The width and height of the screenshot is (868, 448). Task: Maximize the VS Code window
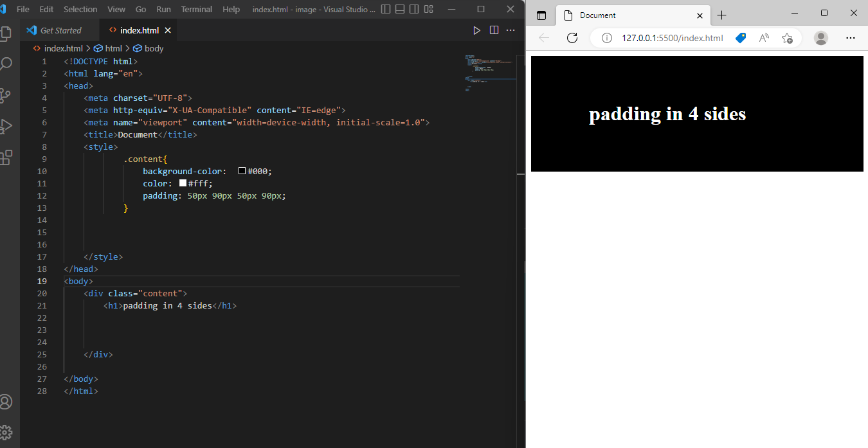[x=481, y=9]
